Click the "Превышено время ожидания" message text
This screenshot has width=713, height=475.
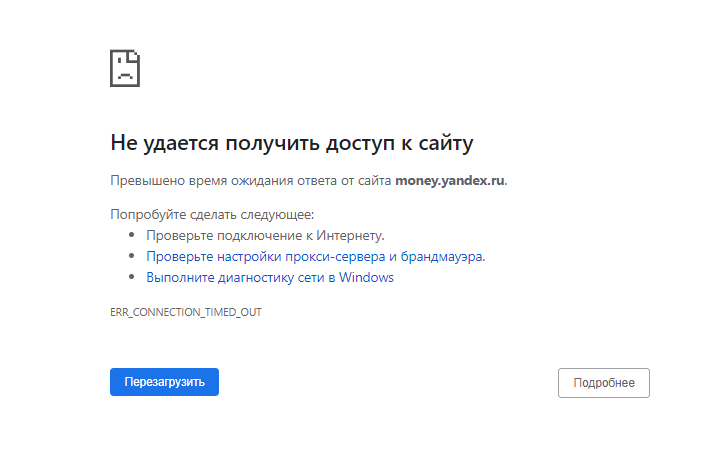[250, 181]
